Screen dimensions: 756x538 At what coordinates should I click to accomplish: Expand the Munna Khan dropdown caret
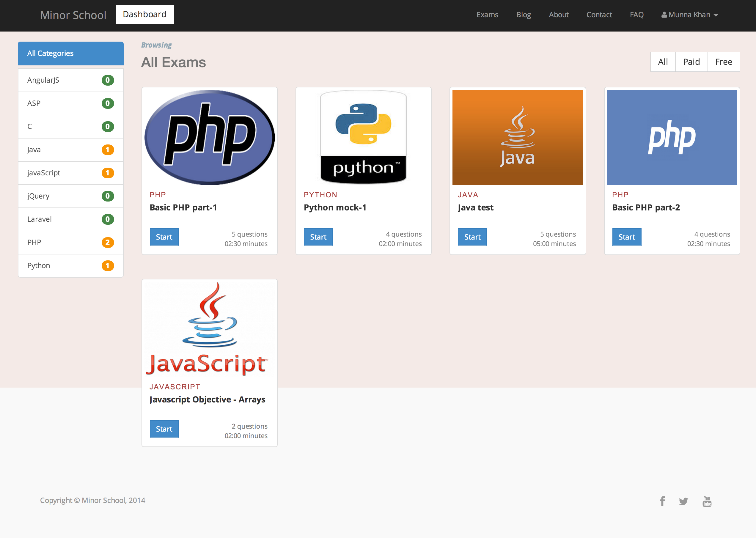pos(716,15)
